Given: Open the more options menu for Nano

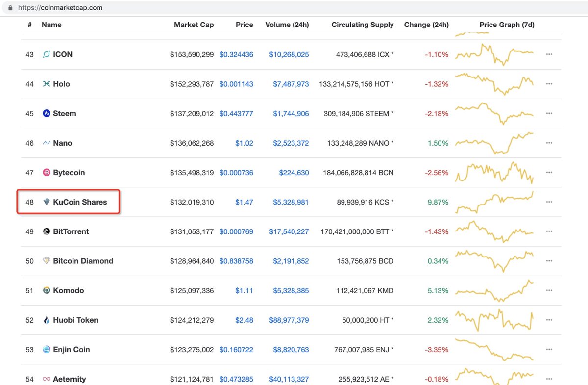Looking at the screenshot, I should click(549, 143).
